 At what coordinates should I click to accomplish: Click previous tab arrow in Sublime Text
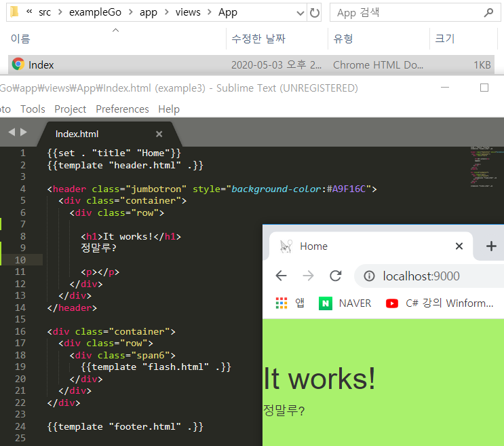tap(12, 132)
